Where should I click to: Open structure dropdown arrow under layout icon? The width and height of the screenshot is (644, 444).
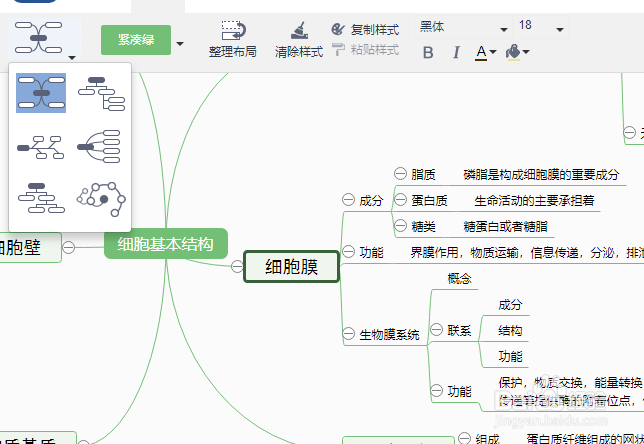point(72,58)
